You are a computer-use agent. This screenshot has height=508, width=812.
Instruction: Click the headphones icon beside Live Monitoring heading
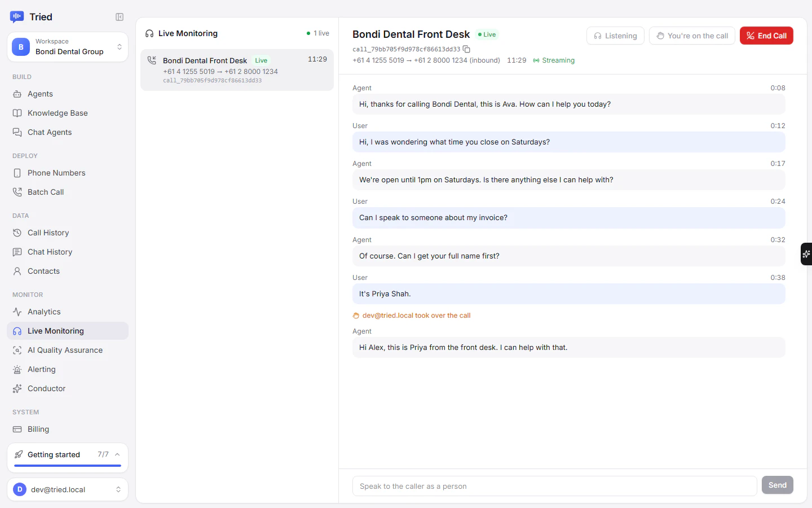[x=149, y=33]
